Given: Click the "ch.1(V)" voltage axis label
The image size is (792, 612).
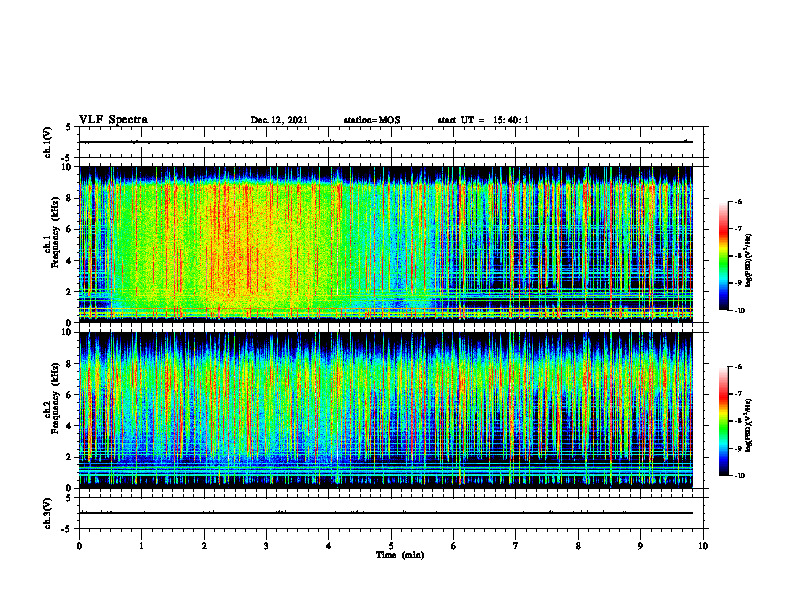Looking at the screenshot, I should click(x=47, y=142).
